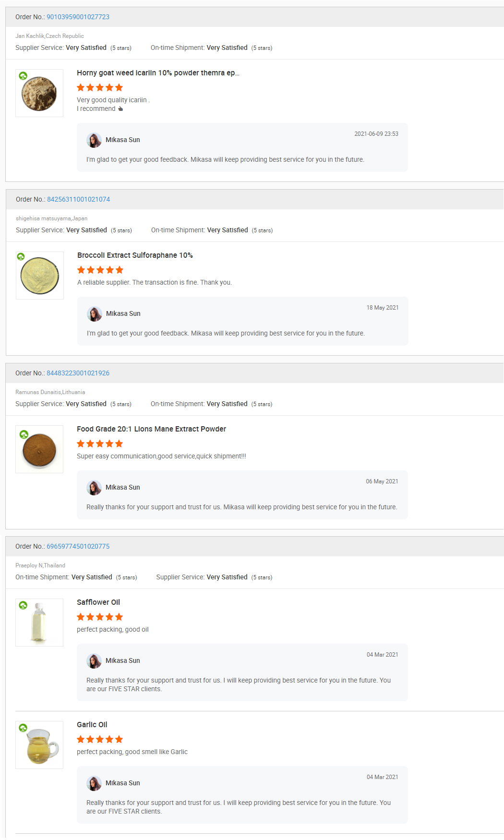This screenshot has width=504, height=840.
Task: Click green badge icon on Garlic Oil image
Action: [23, 728]
